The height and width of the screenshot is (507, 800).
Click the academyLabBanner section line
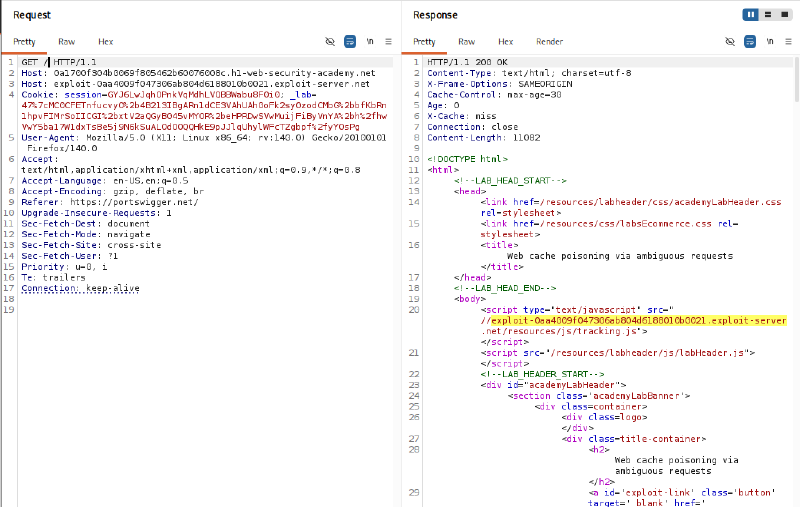click(x=598, y=396)
